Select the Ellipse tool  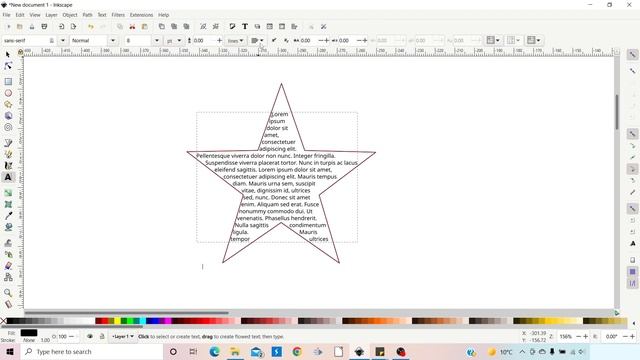[x=8, y=93]
